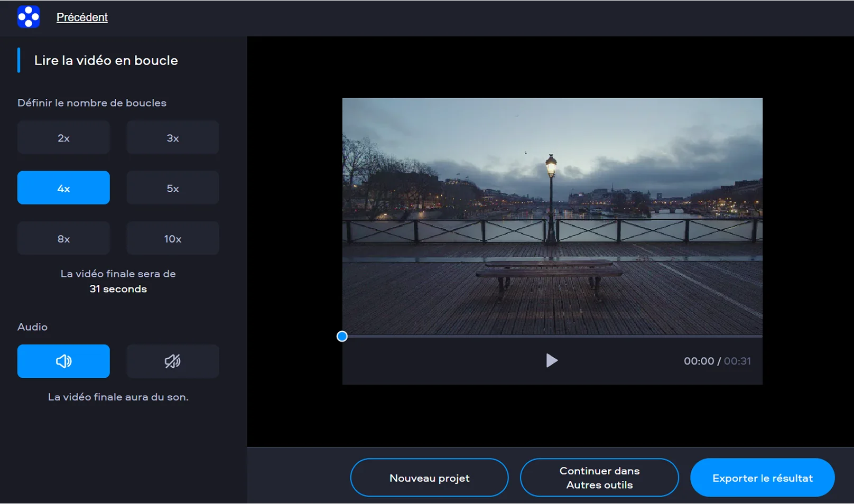Click the 00:31 total duration label
The image size is (854, 504).
click(x=737, y=361)
